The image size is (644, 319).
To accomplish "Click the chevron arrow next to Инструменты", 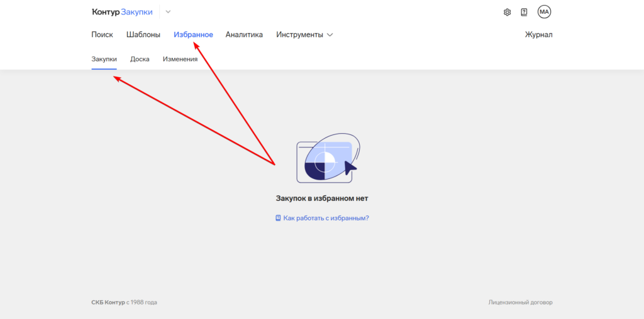I will (330, 35).
